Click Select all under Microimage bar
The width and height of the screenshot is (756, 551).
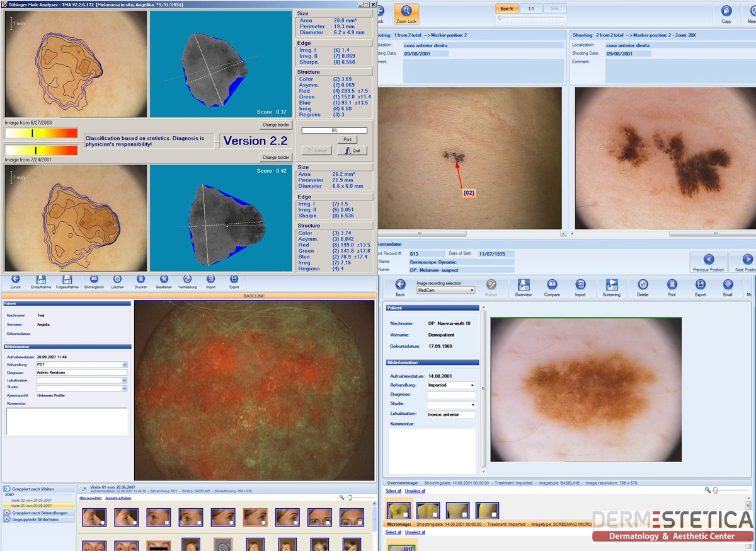click(393, 532)
